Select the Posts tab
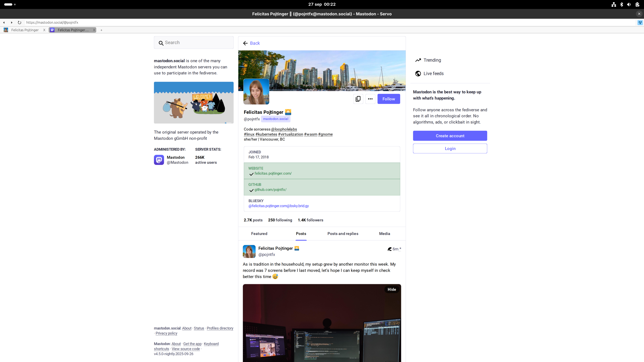Image resolution: width=644 pixels, height=362 pixels. click(x=301, y=234)
